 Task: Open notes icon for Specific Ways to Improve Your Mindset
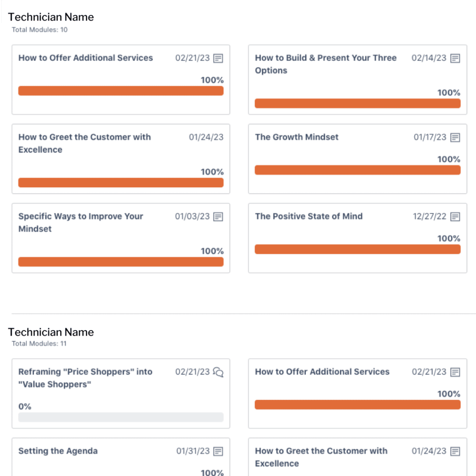click(218, 217)
